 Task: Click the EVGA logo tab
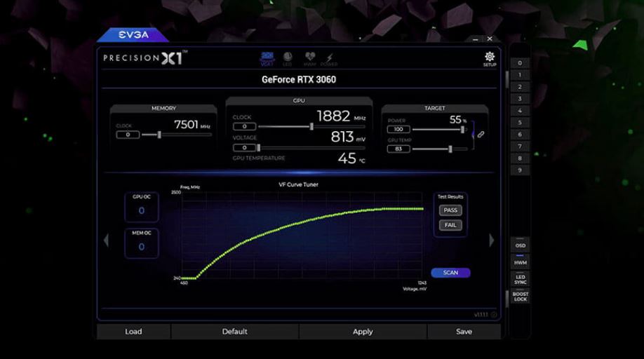click(x=133, y=35)
